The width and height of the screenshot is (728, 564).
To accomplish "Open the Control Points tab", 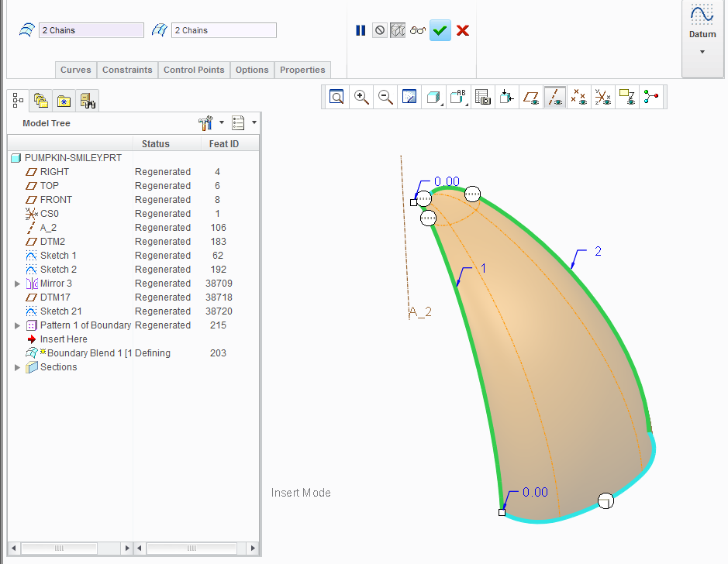I will tap(194, 70).
